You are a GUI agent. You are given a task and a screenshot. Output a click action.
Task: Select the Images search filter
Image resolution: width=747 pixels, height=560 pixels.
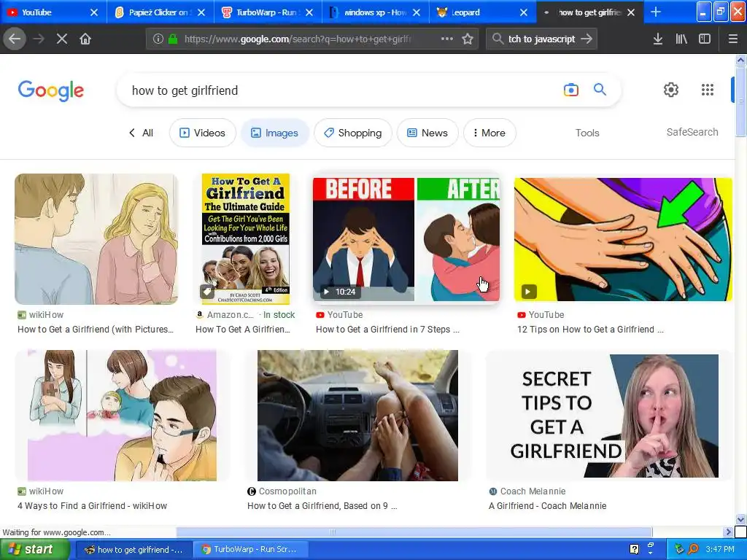(275, 133)
